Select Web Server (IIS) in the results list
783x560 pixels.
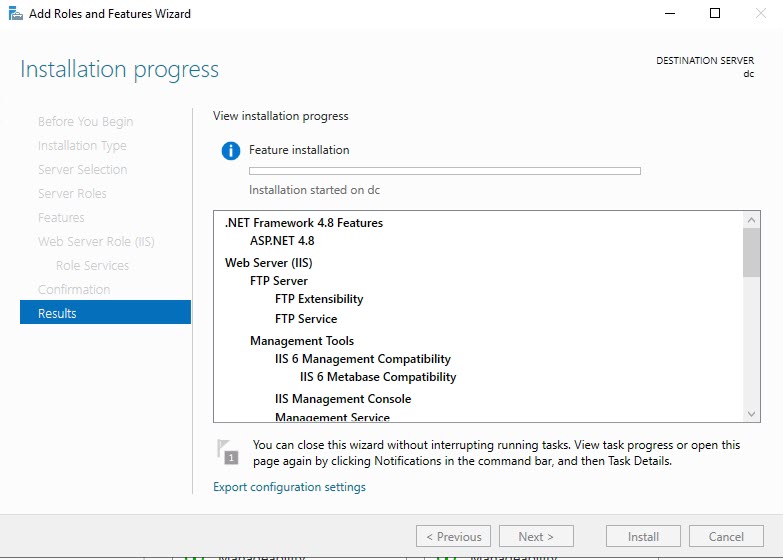269,263
